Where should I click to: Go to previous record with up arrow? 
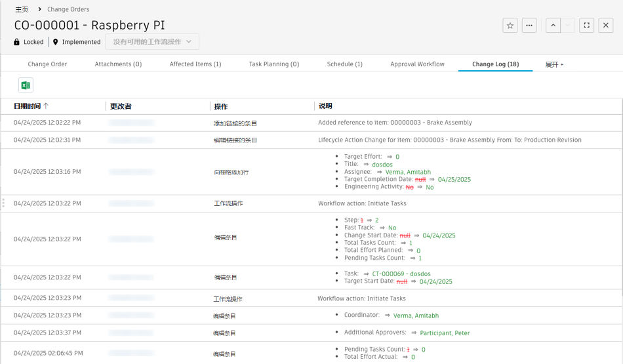553,26
